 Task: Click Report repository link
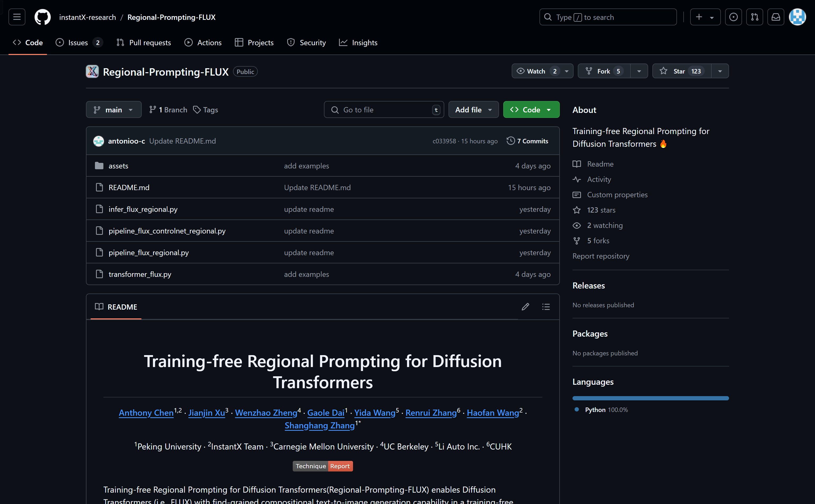pyautogui.click(x=601, y=256)
